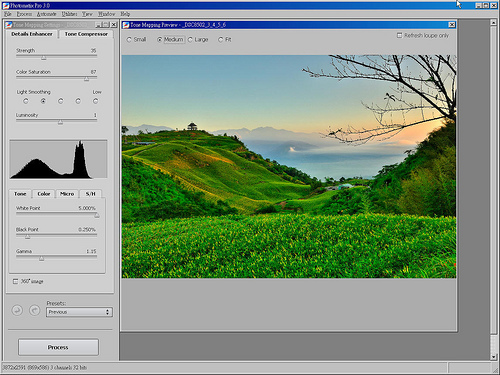Viewport: 500px width, 375px height.
Task: Click the Color Saturation value 87
Action: (93, 72)
